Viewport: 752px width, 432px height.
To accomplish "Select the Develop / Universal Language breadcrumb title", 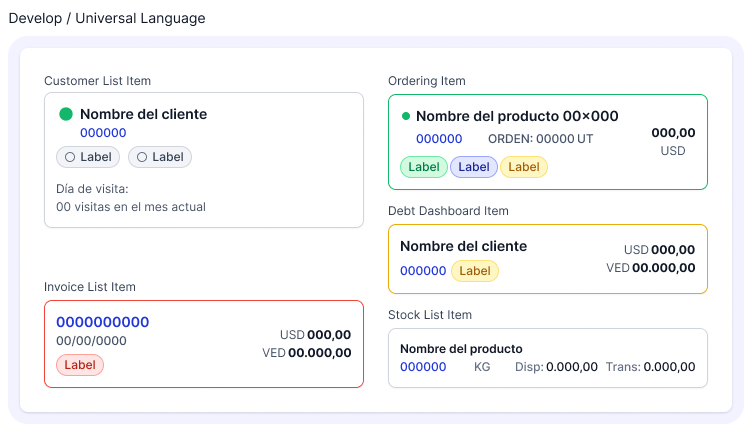I will coord(107,18).
